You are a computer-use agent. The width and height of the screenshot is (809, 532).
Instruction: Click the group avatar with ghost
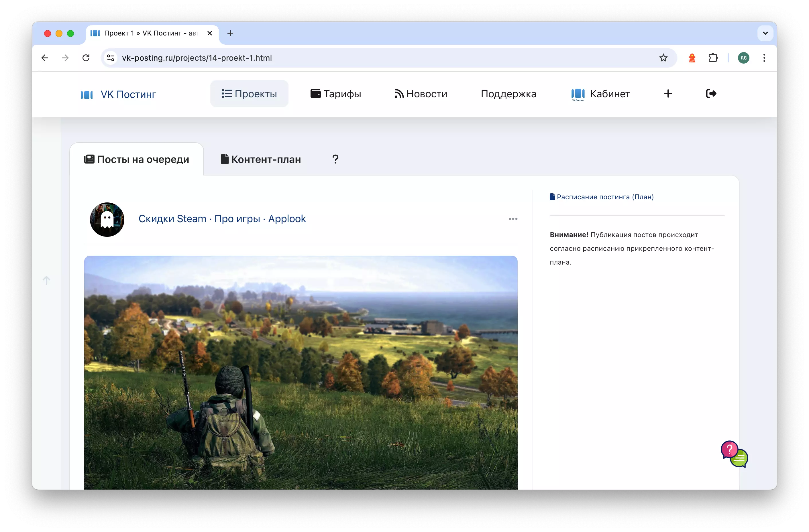click(x=107, y=220)
